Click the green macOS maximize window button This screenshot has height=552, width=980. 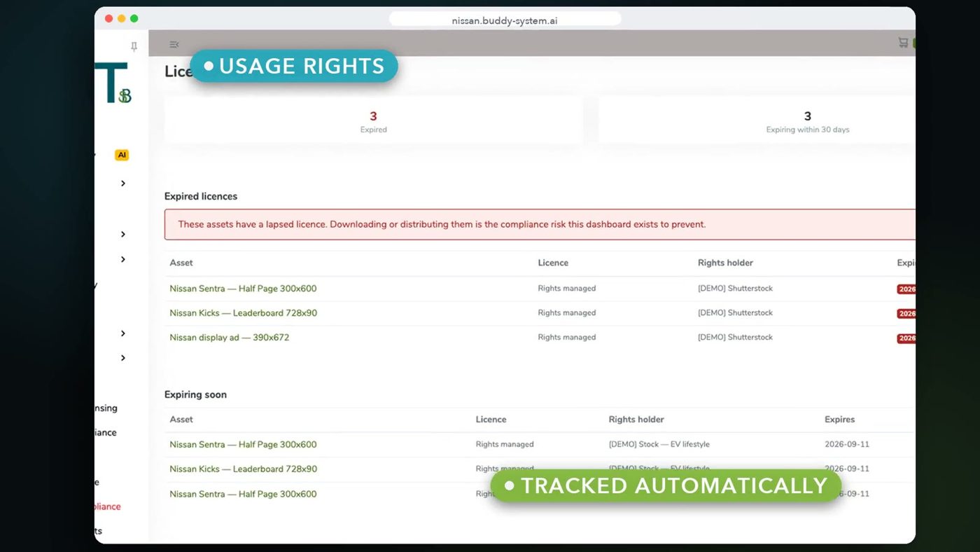[x=134, y=19]
